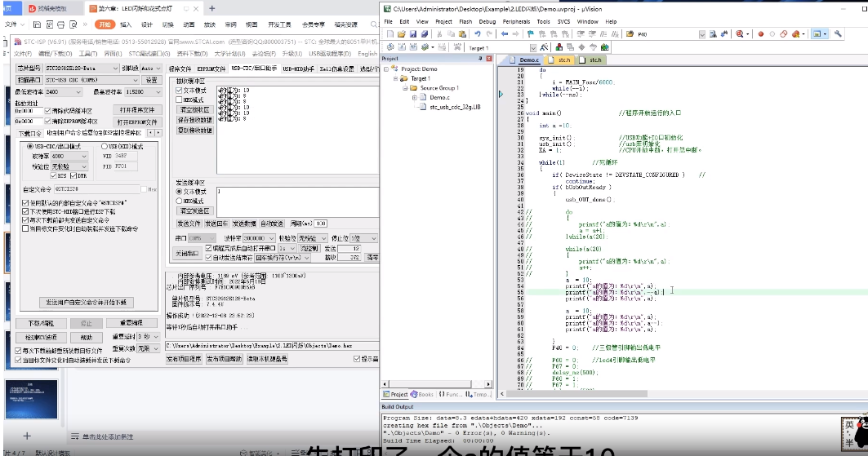Click the 打开程序文件 button
The image size is (868, 456).
point(137,110)
